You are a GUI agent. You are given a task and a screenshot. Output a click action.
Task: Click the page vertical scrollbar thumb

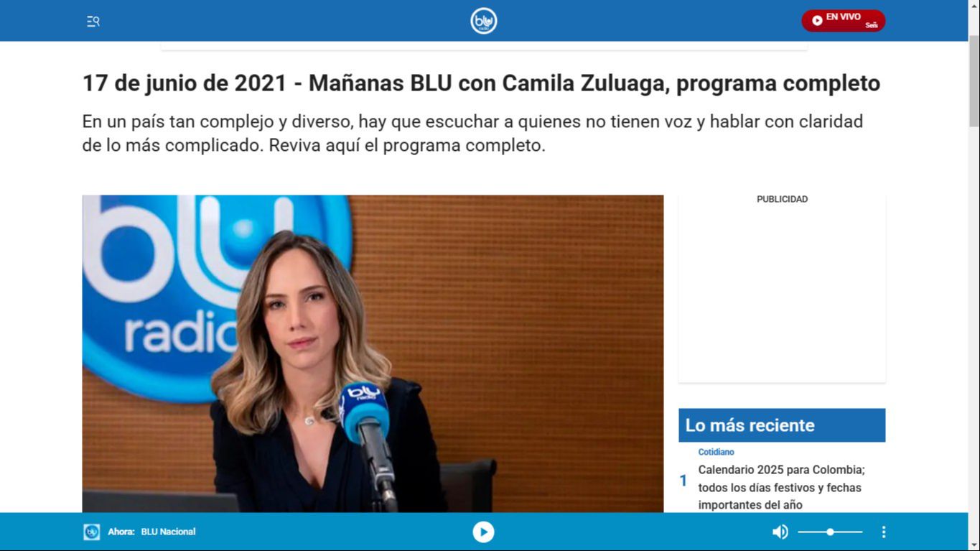974,80
